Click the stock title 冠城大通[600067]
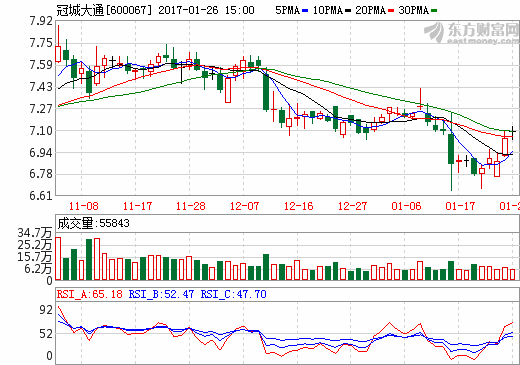 coord(104,10)
